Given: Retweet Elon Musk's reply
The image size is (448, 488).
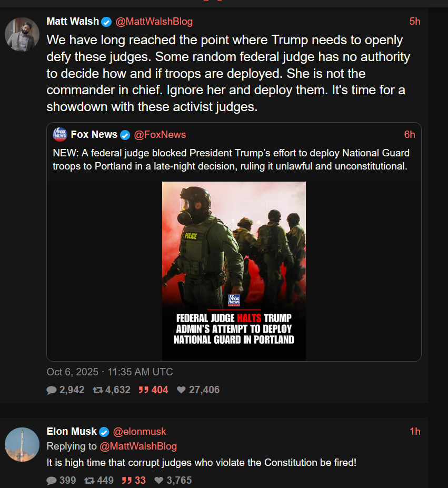Looking at the screenshot, I should coord(89,480).
